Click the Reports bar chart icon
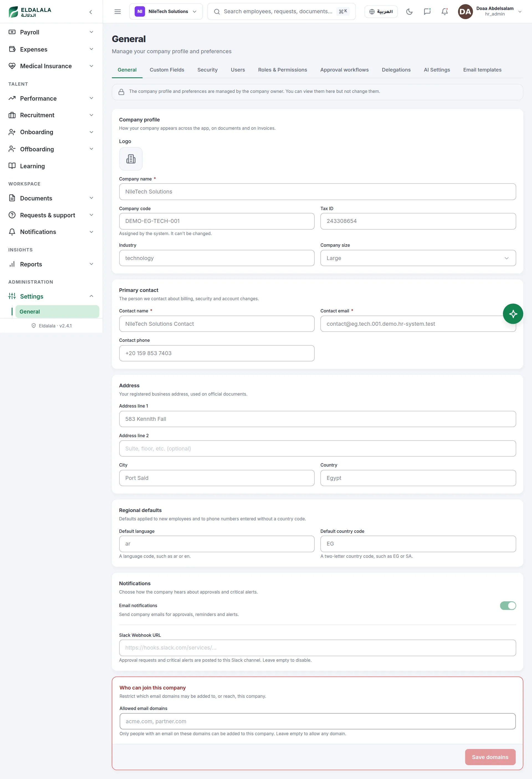The image size is (532, 779). coord(12,264)
